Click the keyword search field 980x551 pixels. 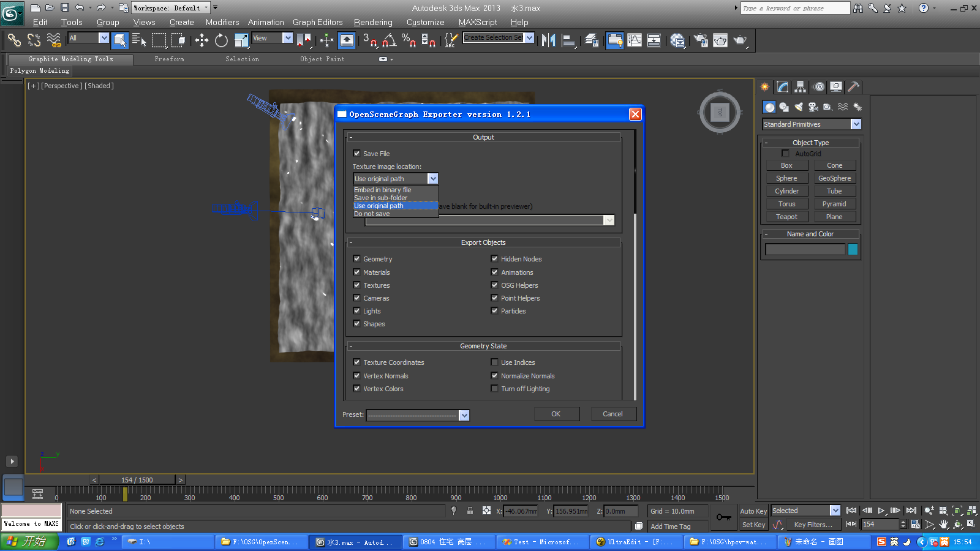[795, 8]
